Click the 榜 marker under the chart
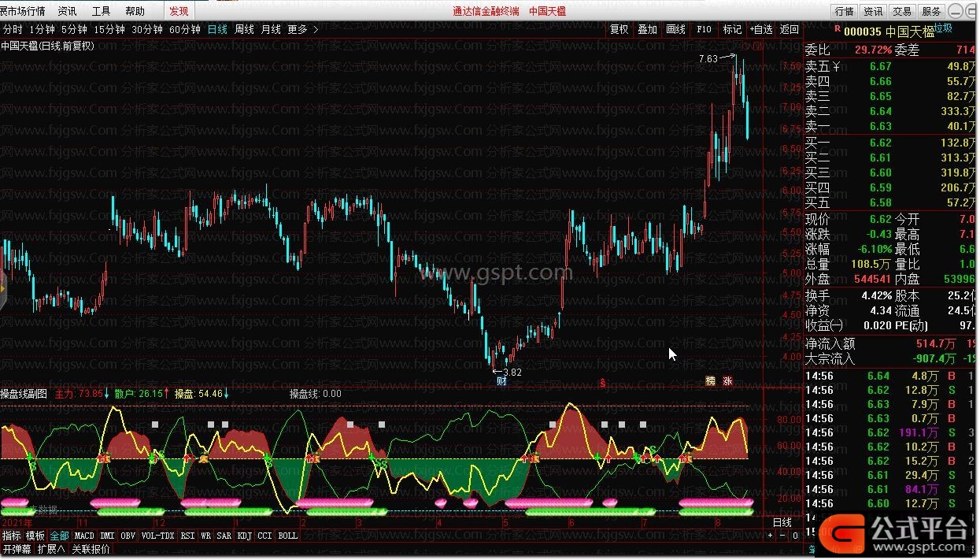The image size is (980, 560). [x=711, y=381]
